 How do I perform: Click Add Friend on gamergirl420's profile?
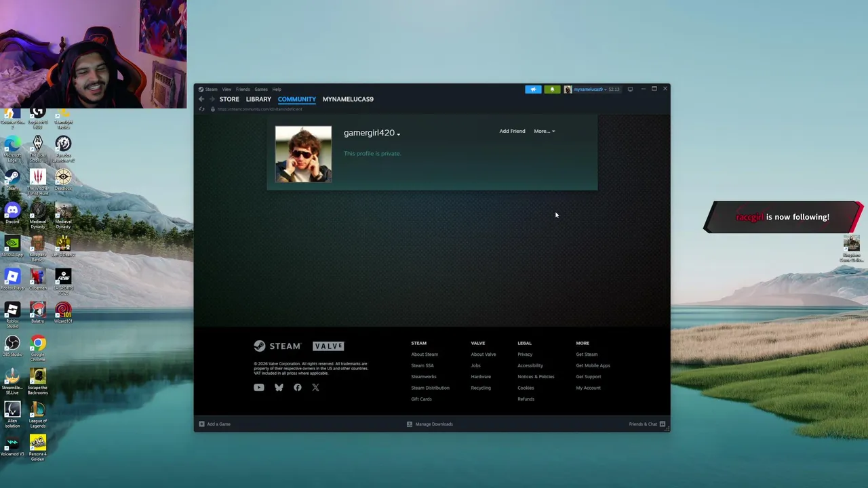pos(512,131)
